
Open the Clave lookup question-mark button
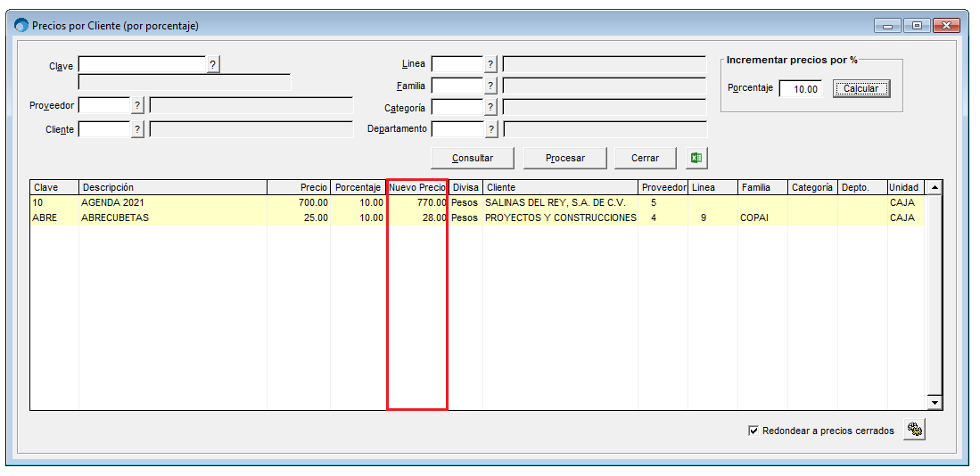[213, 64]
